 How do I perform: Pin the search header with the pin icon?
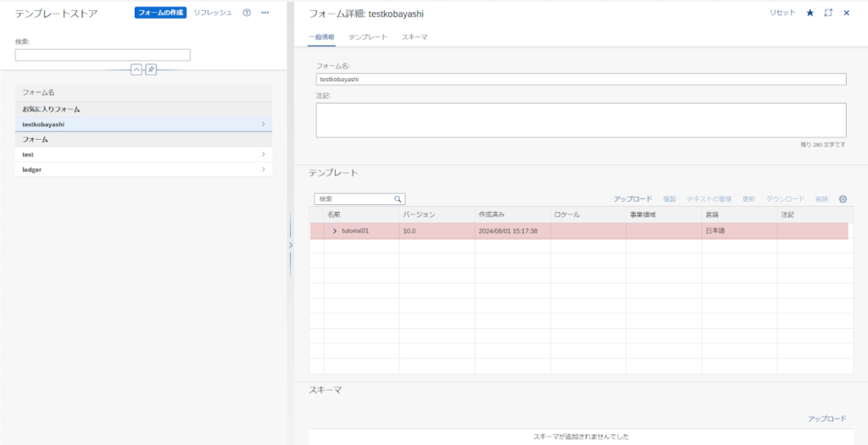click(151, 70)
